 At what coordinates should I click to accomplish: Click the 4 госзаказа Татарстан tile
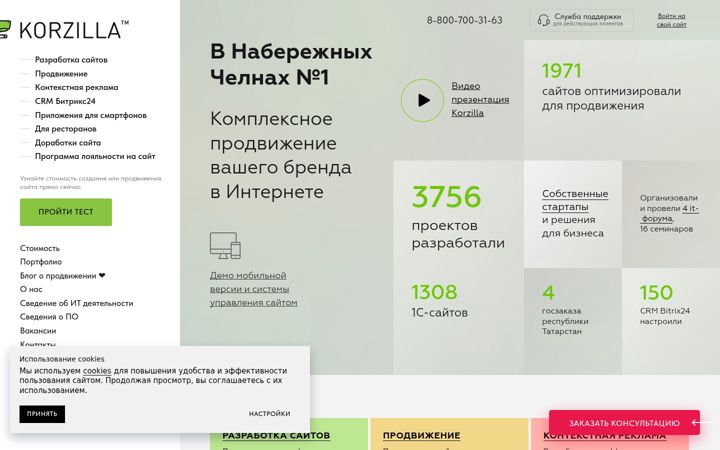(x=573, y=321)
